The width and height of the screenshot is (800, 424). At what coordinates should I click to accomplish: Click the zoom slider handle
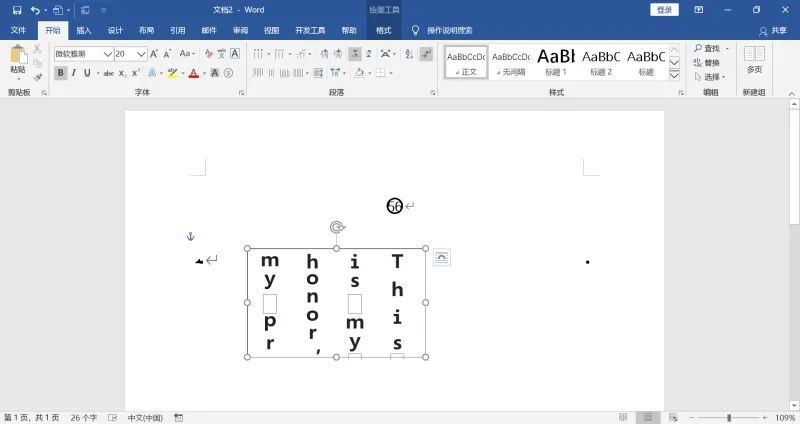(x=729, y=417)
